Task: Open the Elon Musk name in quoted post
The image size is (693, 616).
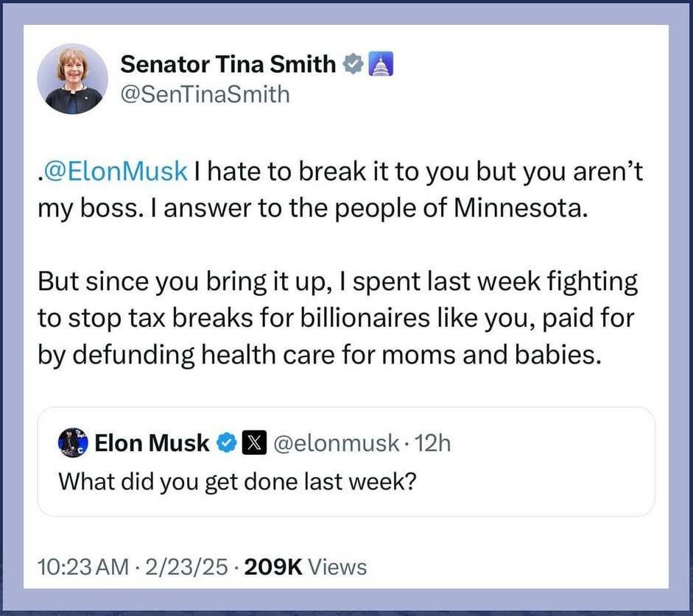Action: click(152, 443)
